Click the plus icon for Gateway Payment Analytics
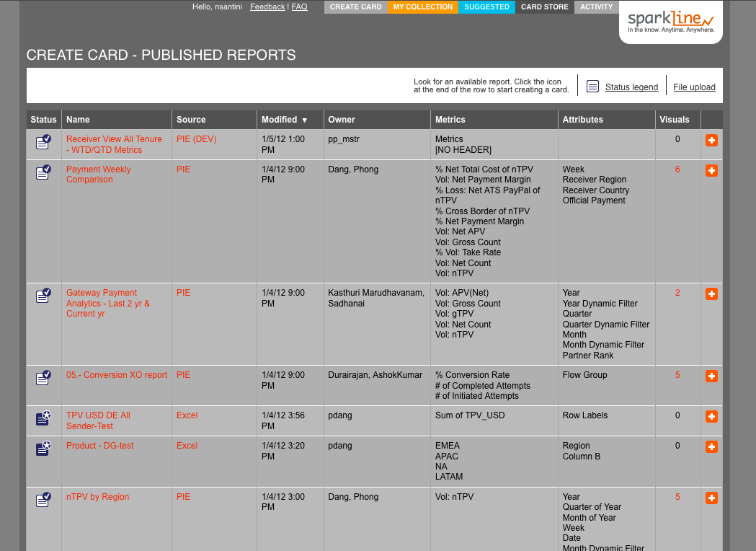756x551 pixels. coord(711,294)
